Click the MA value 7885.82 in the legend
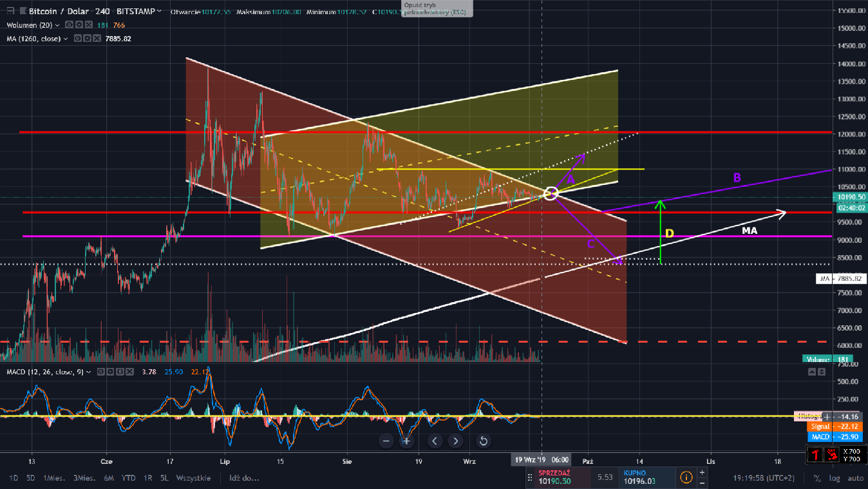Viewport: 868px width, 489px height. (118, 39)
